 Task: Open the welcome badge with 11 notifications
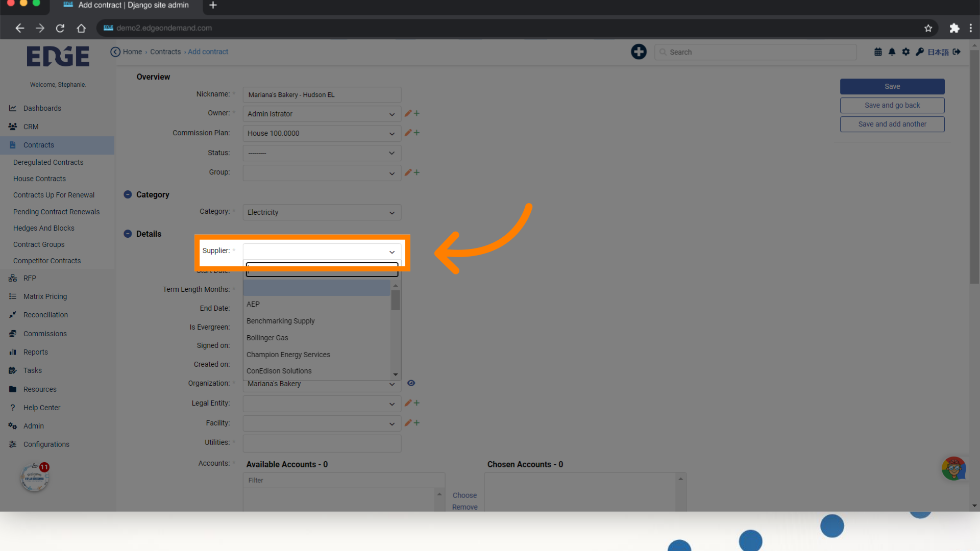(x=35, y=477)
